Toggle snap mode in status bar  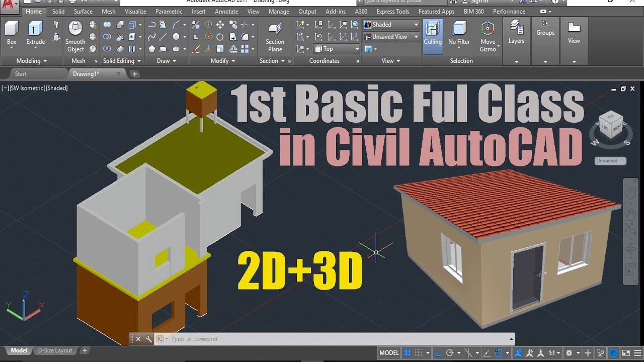[x=419, y=353]
